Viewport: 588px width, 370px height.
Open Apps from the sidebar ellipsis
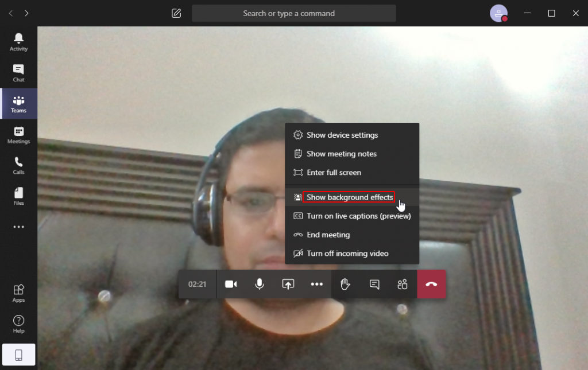[x=19, y=293]
